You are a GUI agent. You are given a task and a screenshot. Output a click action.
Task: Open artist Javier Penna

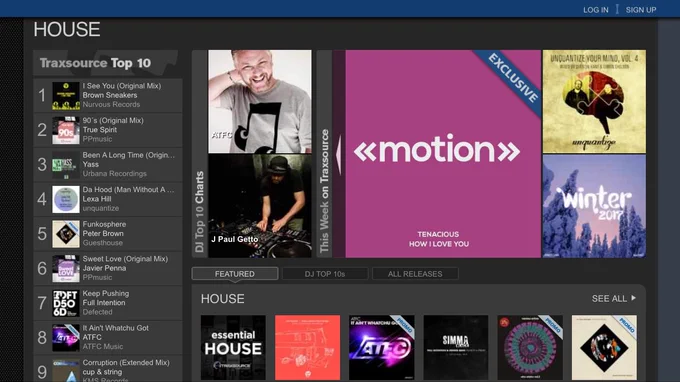coord(104,268)
